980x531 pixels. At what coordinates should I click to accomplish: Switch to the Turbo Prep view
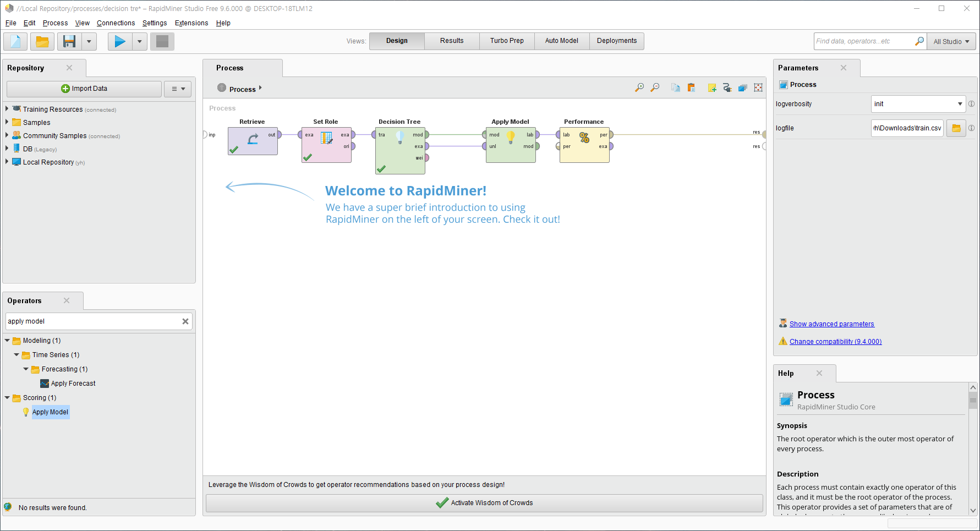point(507,41)
